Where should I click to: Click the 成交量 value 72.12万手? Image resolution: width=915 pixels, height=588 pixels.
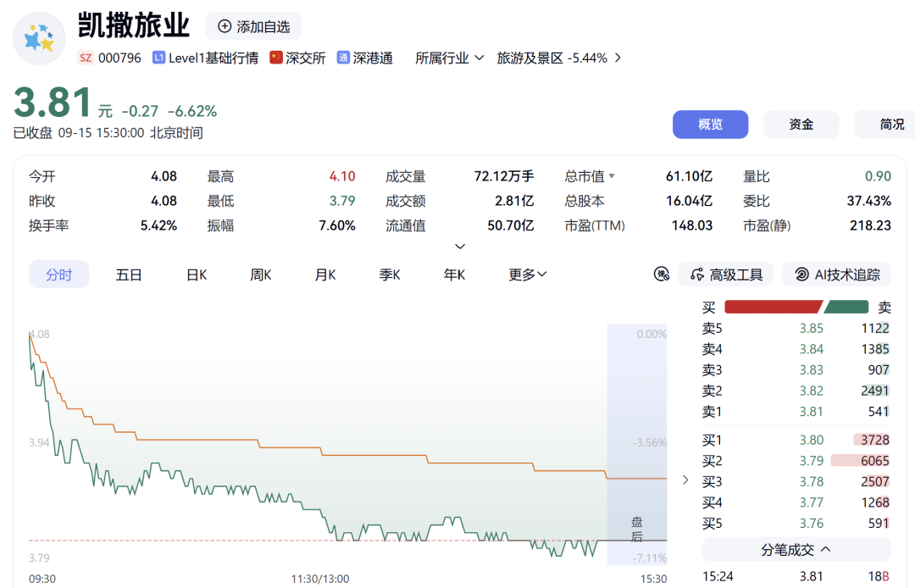click(503, 176)
